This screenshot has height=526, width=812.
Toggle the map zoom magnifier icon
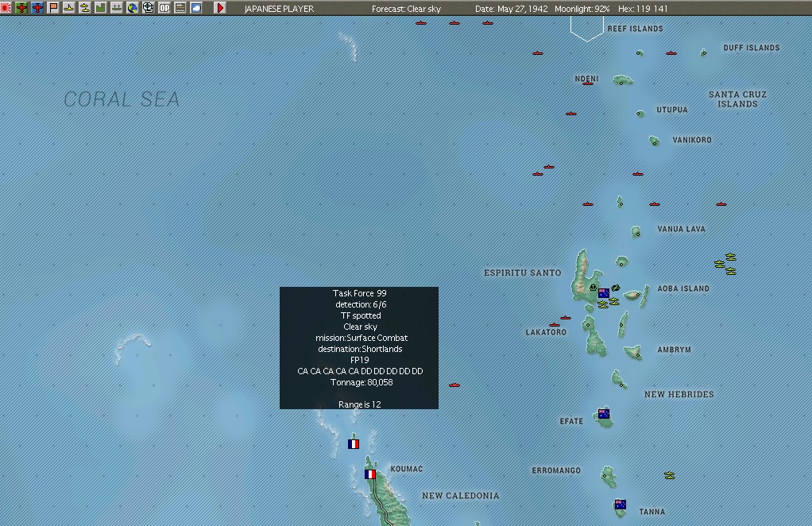click(148, 8)
